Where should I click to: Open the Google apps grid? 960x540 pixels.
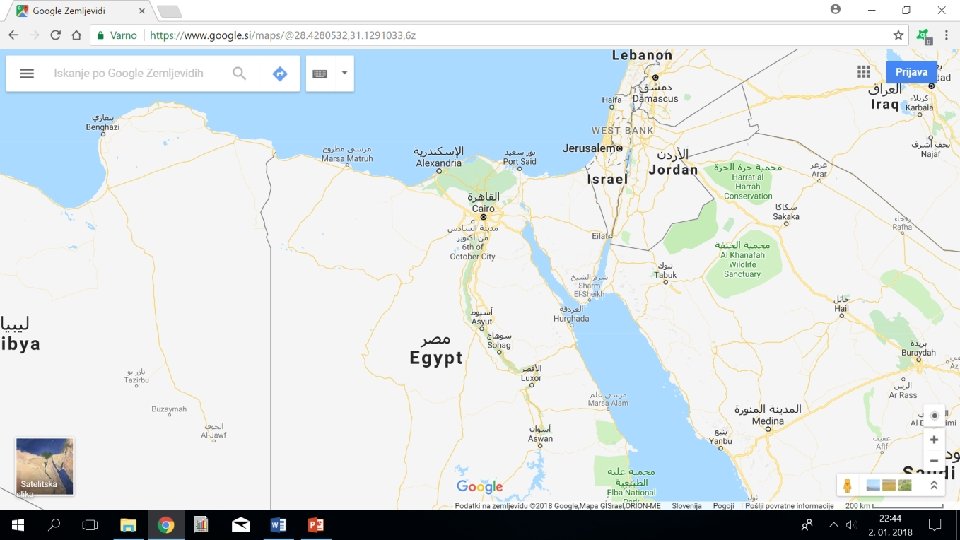coord(863,72)
